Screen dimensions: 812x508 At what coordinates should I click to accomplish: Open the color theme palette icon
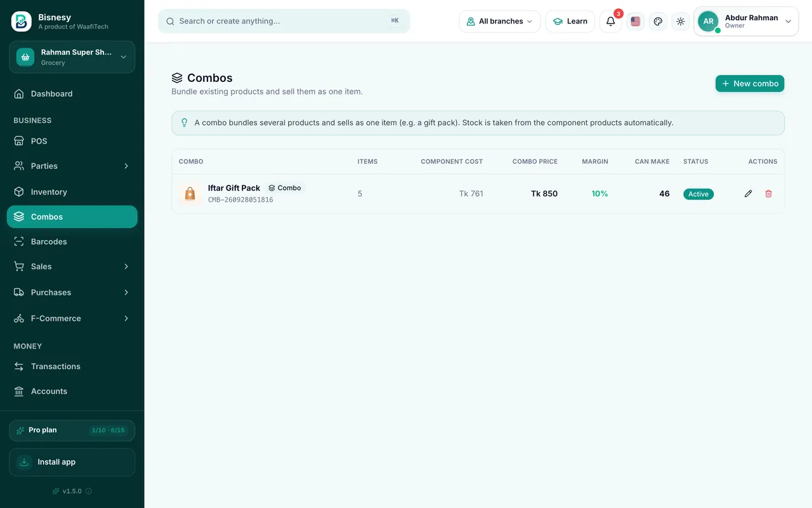[658, 22]
